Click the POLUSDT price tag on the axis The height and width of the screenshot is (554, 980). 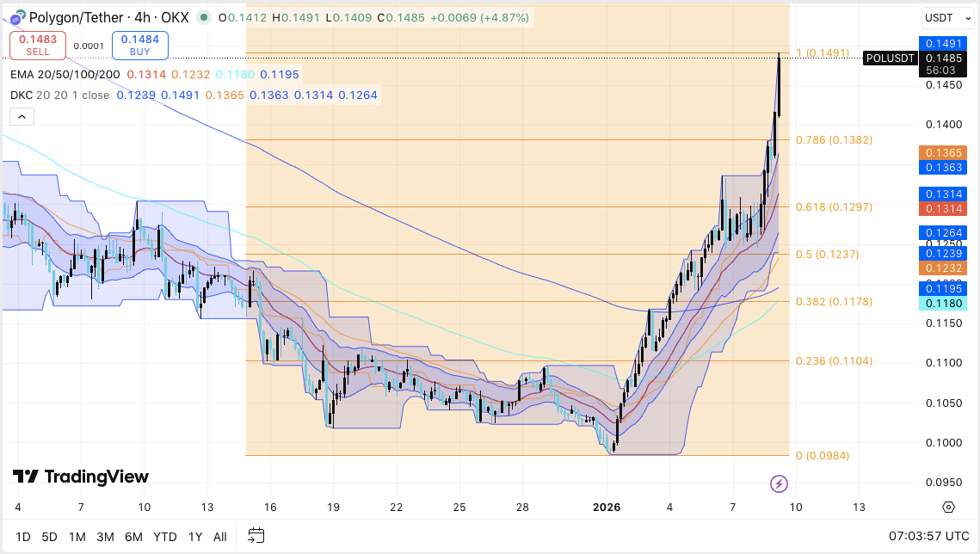coord(890,58)
